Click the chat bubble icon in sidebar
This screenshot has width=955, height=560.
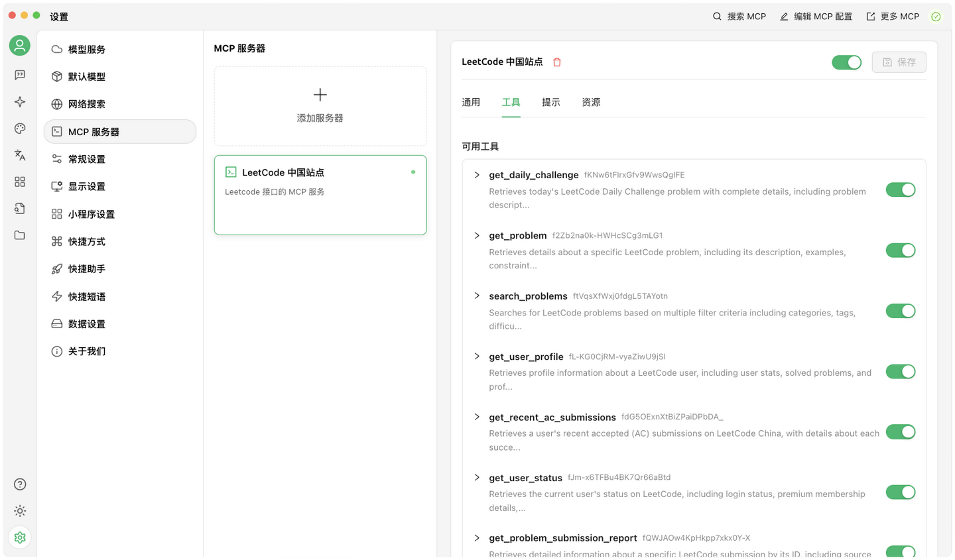(x=19, y=75)
